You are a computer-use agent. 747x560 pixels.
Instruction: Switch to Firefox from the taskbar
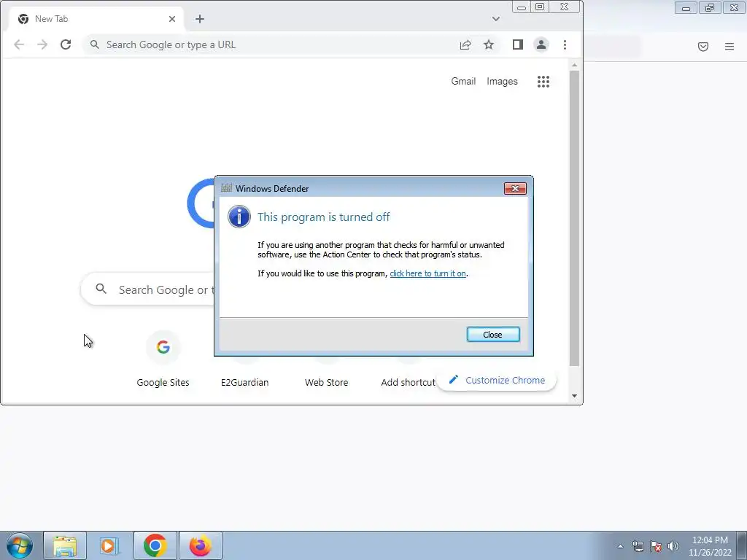pos(201,545)
